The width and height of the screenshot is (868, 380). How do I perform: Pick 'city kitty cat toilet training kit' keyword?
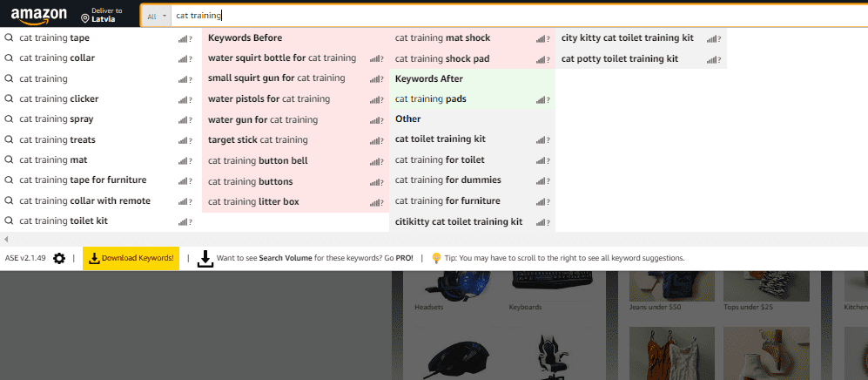[627, 38]
